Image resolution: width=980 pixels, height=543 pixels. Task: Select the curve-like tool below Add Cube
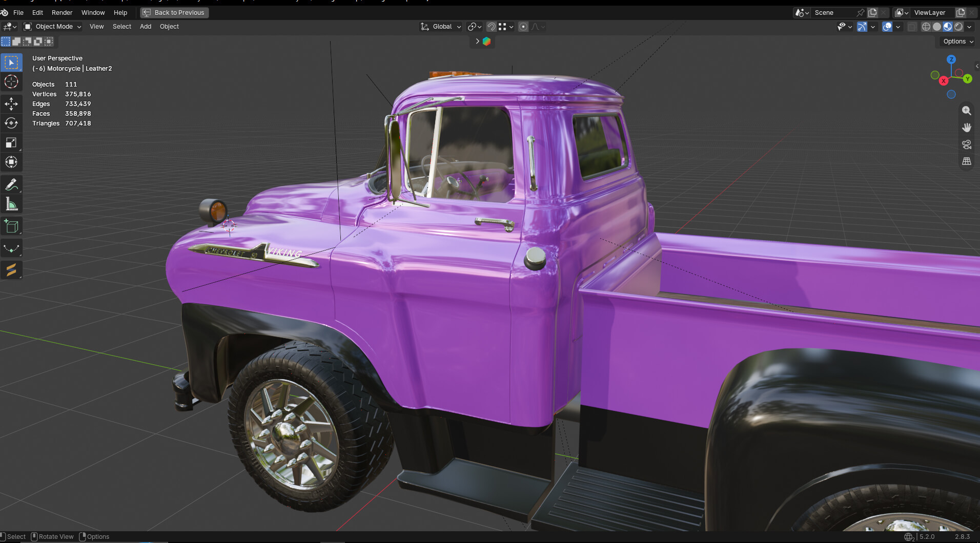(x=11, y=248)
